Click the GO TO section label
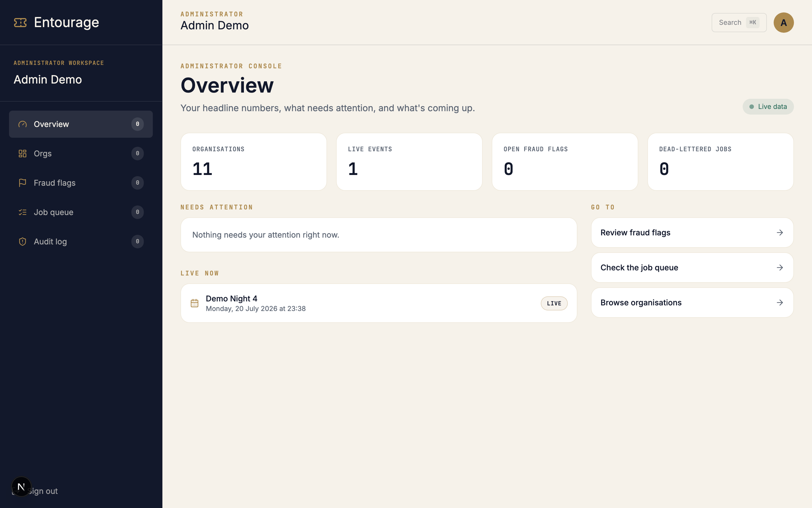 (x=603, y=207)
